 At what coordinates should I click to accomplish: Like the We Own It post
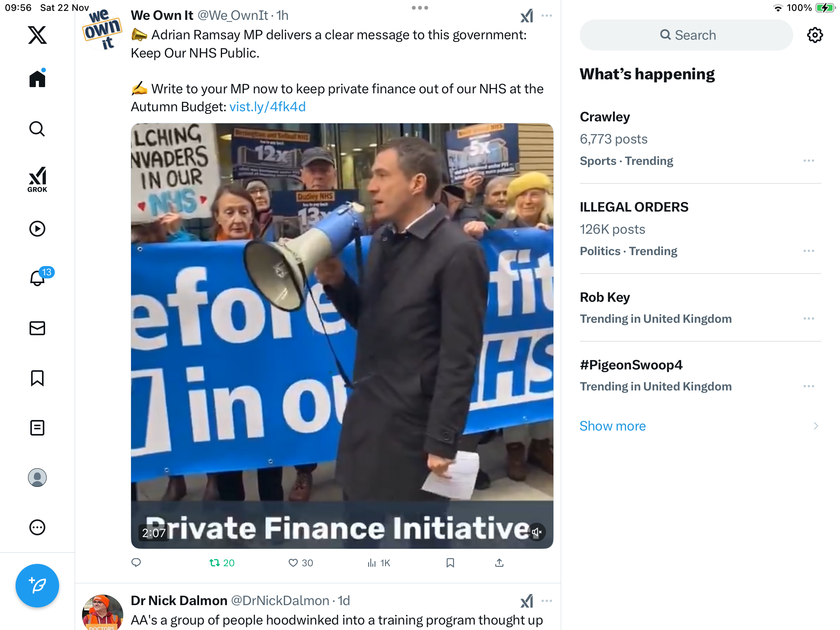[x=293, y=563]
